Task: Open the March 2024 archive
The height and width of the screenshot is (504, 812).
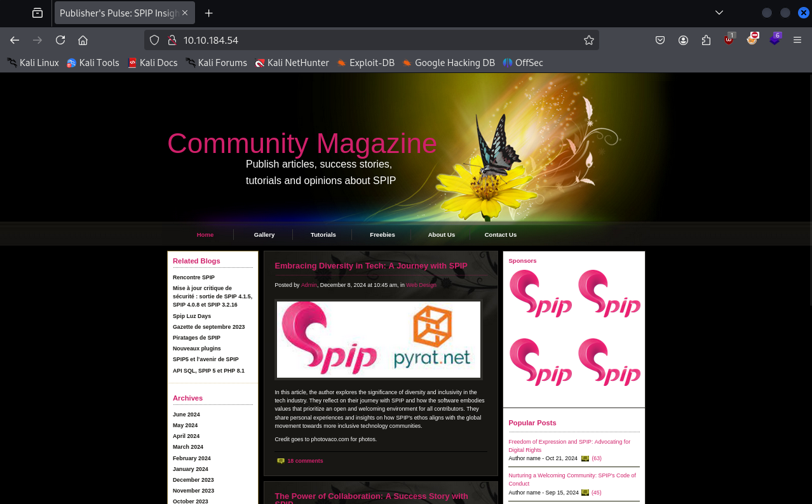Action: [188, 447]
